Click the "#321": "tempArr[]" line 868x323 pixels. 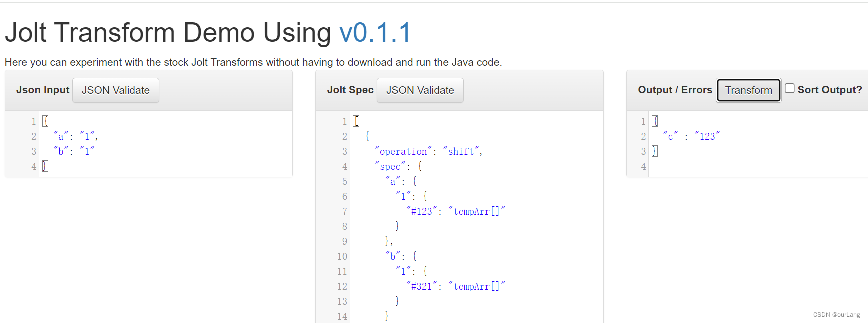coord(456,286)
